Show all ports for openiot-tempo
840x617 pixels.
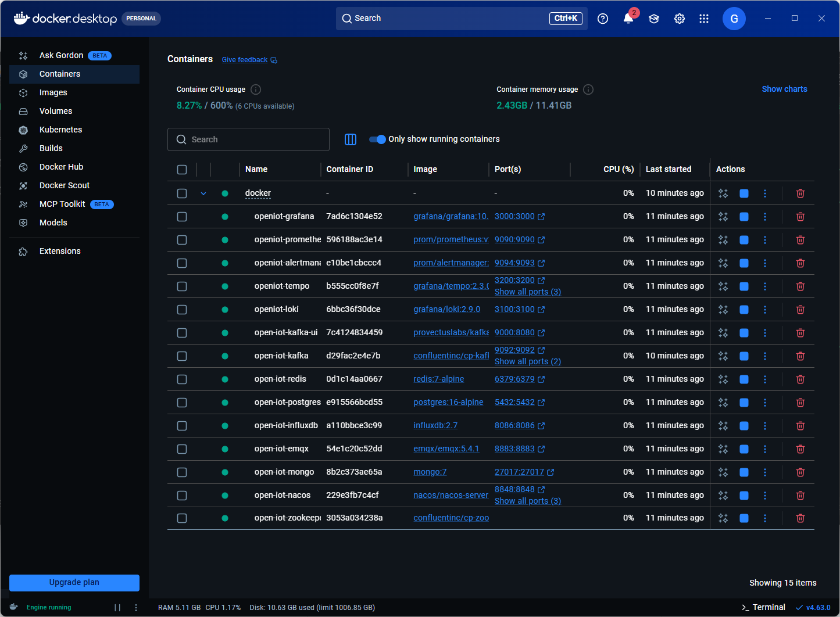[528, 292]
